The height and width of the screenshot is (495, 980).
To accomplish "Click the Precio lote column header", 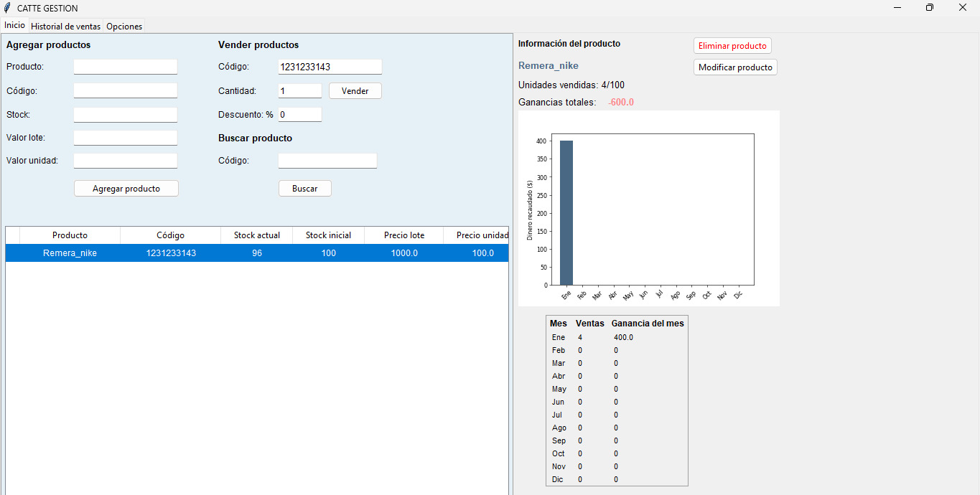I will click(x=404, y=235).
